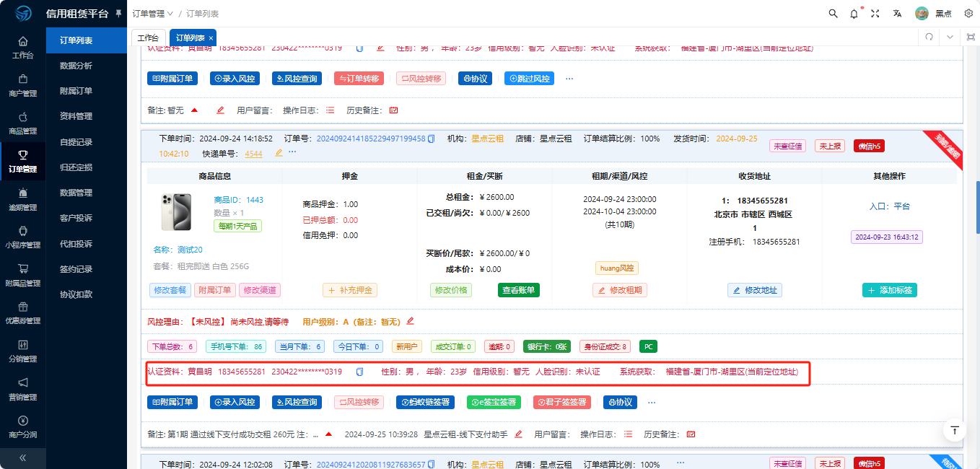Click the e签宝签署 button
Viewport: 980px width, 469px height.
pyautogui.click(x=494, y=402)
